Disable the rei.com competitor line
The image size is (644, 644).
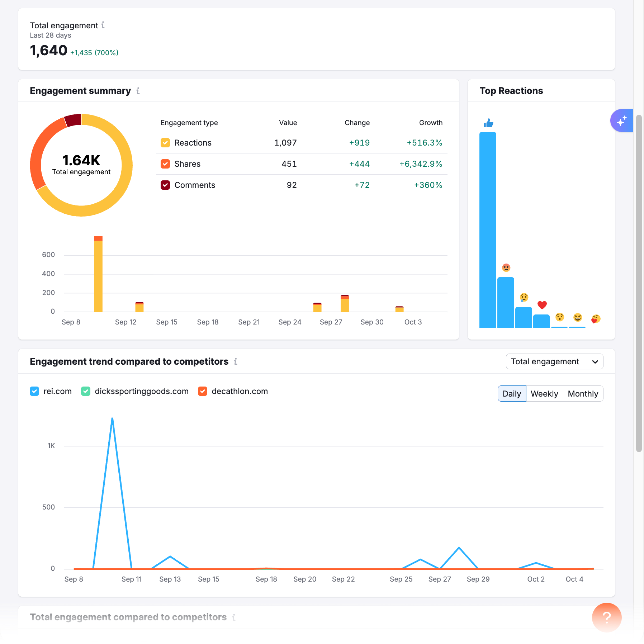pos(34,391)
